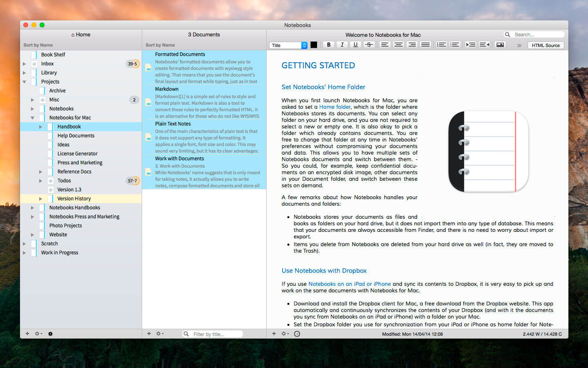Switch to HTML Source view
Screen dimensions: 588x368
(x=546, y=45)
